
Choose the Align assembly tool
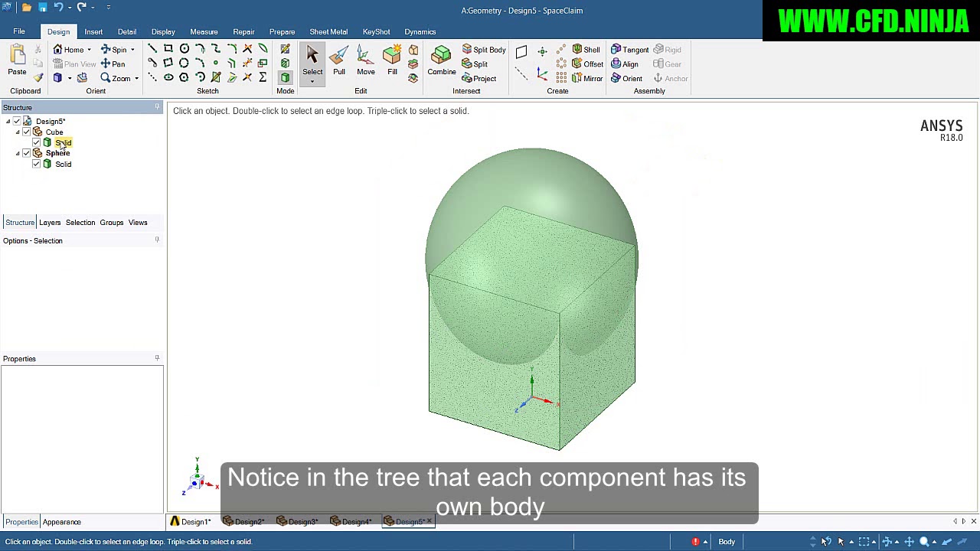(x=625, y=64)
